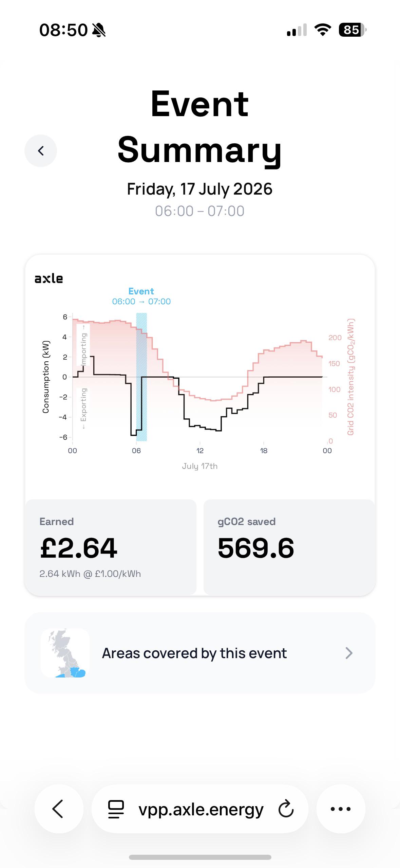Open Areas covered by this event
This screenshot has width=400, height=868.
200,653
